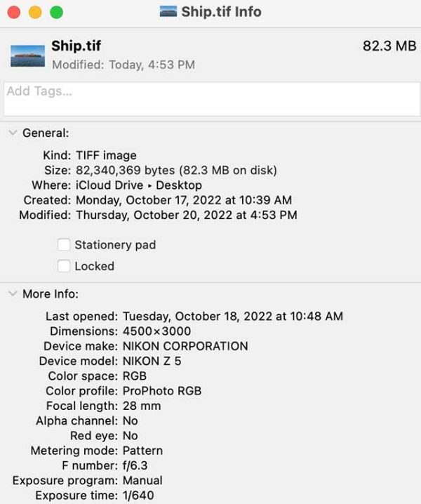Toggle the Locked checkbox
This screenshot has width=421, height=504.
click(64, 266)
